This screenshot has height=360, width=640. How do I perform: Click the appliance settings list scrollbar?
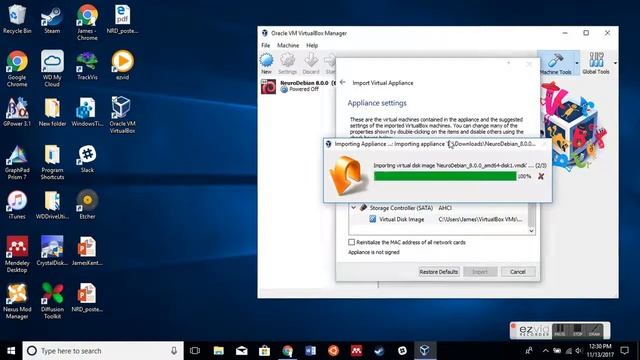pyautogui.click(x=531, y=218)
